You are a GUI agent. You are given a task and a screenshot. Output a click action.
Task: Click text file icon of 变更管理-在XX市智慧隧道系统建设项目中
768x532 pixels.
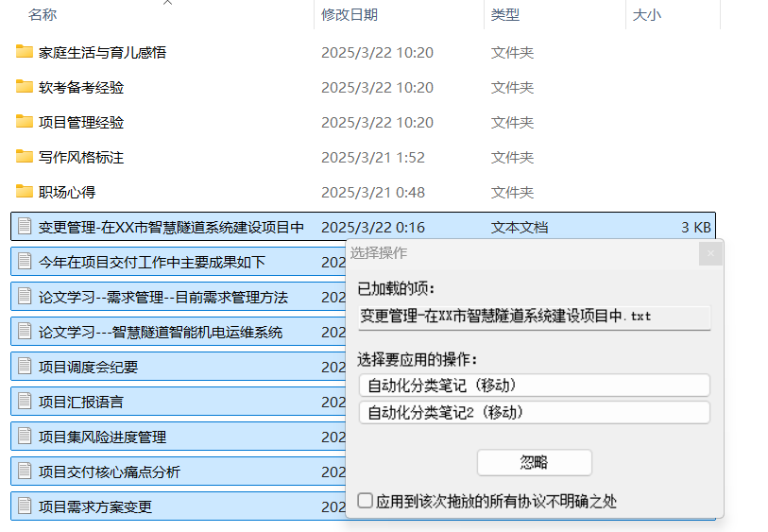click(x=25, y=227)
